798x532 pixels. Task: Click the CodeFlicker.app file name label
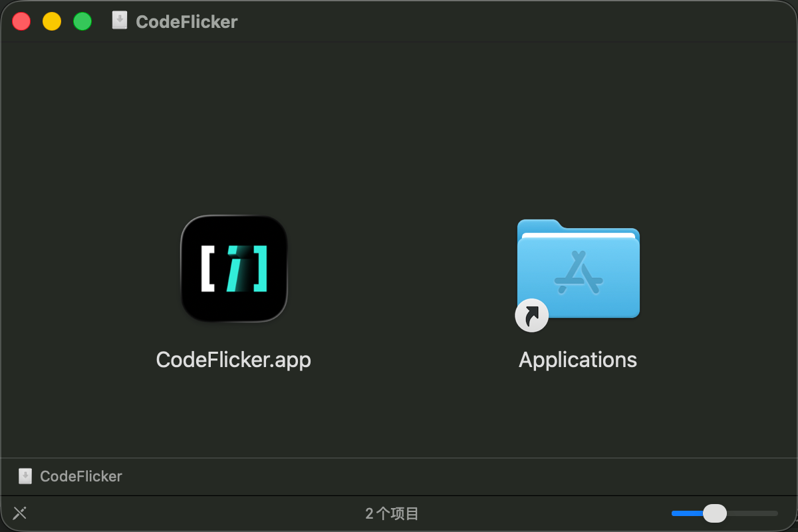coord(233,360)
